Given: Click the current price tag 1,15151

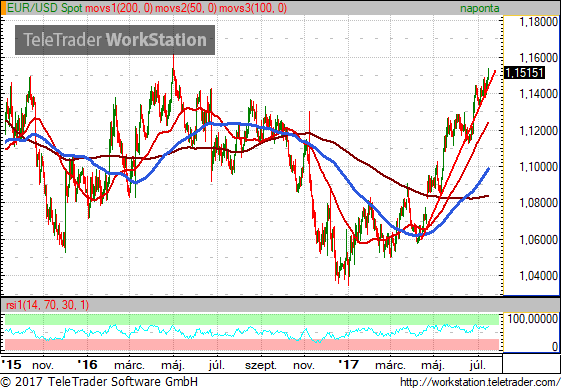Looking at the screenshot, I should 524,73.
